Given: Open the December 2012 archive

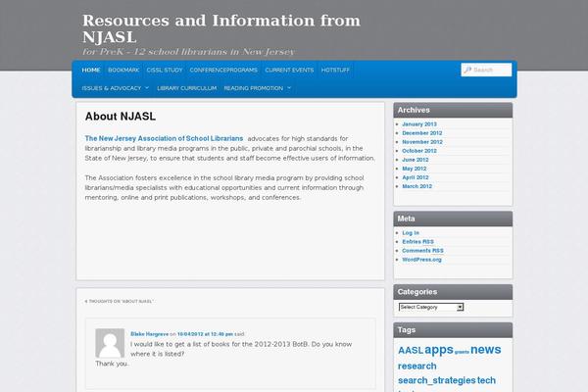Looking at the screenshot, I should (x=421, y=133).
